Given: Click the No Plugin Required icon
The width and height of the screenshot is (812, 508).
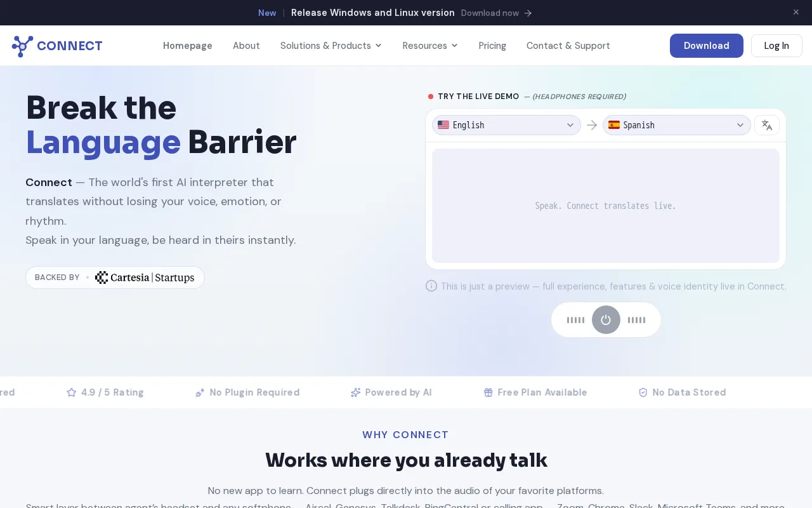Looking at the screenshot, I should pos(200,392).
